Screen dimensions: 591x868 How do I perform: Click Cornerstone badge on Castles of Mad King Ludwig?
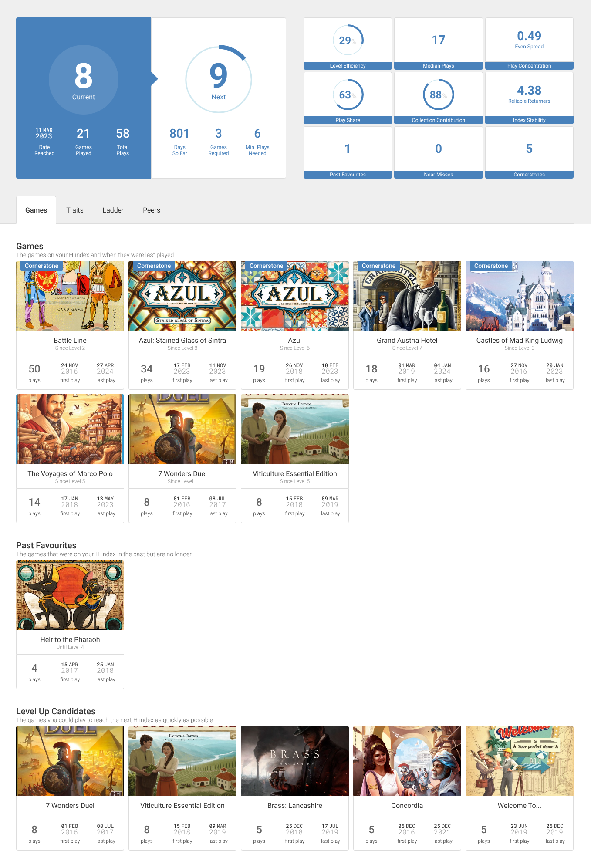491,266
